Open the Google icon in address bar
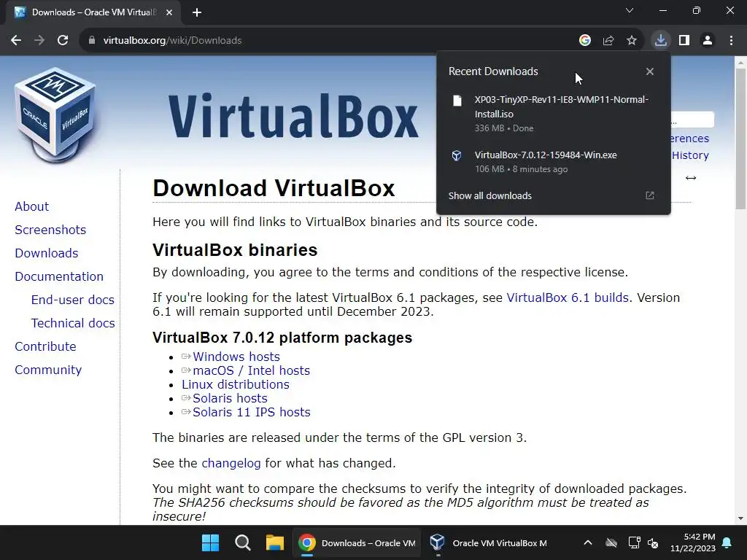The height and width of the screenshot is (560, 747). pyautogui.click(x=584, y=41)
